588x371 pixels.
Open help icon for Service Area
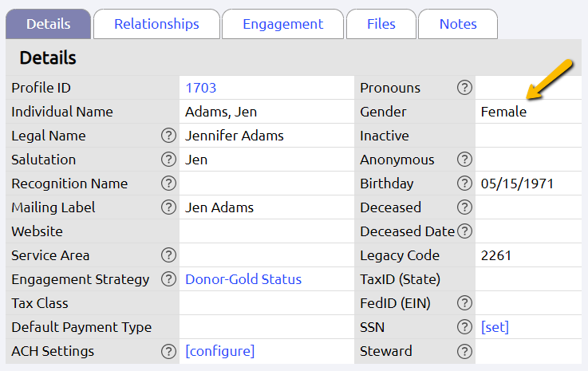coord(169,255)
